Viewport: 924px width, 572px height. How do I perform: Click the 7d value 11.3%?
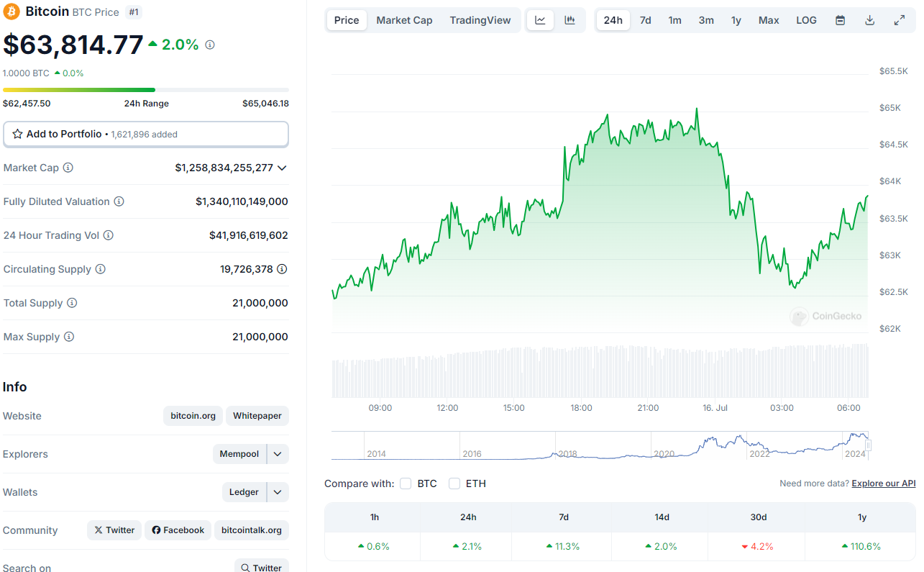click(563, 546)
